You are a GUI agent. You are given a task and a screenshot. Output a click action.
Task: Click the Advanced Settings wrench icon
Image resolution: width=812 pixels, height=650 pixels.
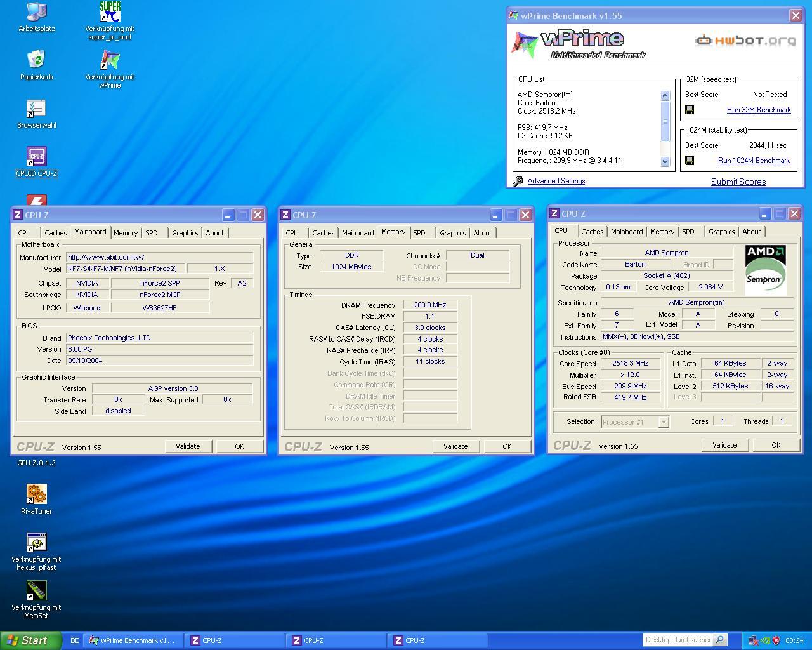coord(518,182)
